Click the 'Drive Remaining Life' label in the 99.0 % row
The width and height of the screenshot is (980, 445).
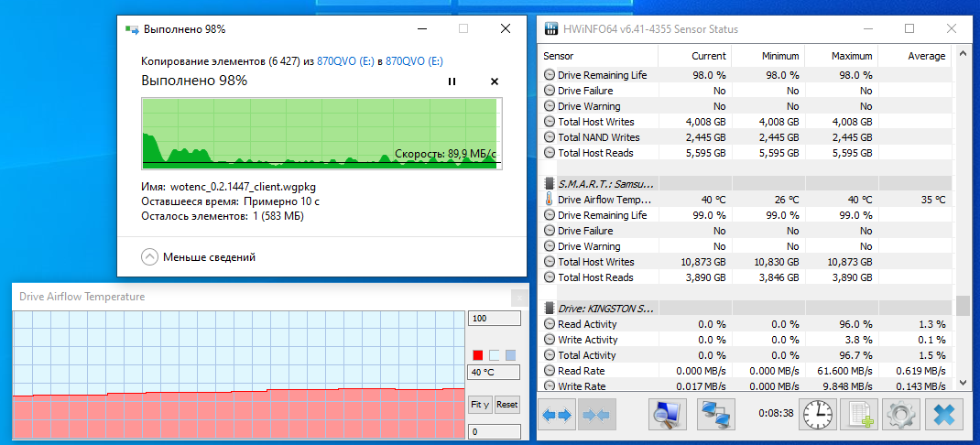tap(603, 215)
